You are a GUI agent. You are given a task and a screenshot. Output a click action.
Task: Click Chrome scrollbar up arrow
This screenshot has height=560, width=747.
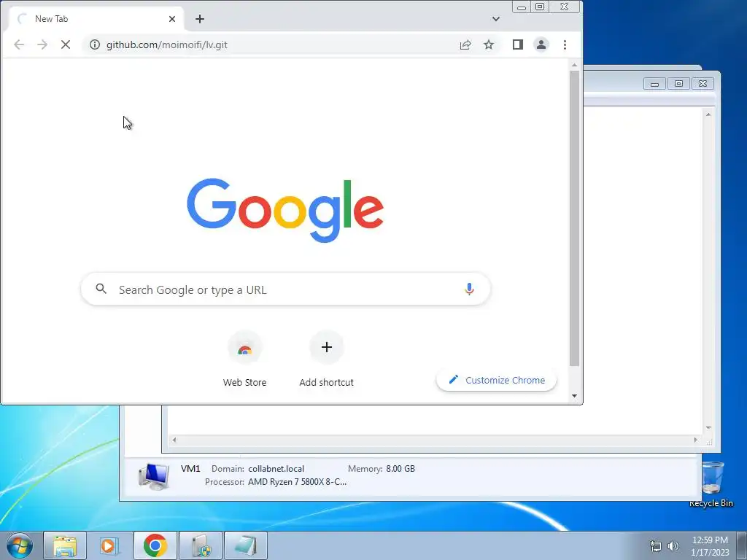point(575,65)
